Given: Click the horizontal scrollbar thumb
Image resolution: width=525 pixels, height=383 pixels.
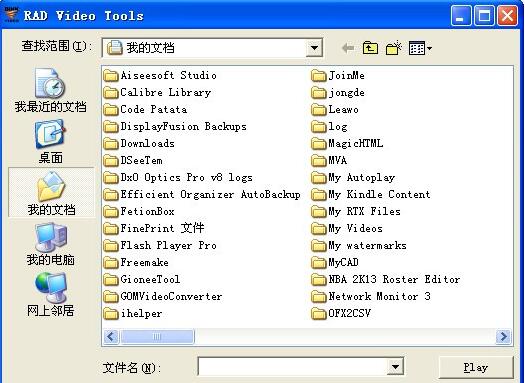Looking at the screenshot, I should 157,336.
